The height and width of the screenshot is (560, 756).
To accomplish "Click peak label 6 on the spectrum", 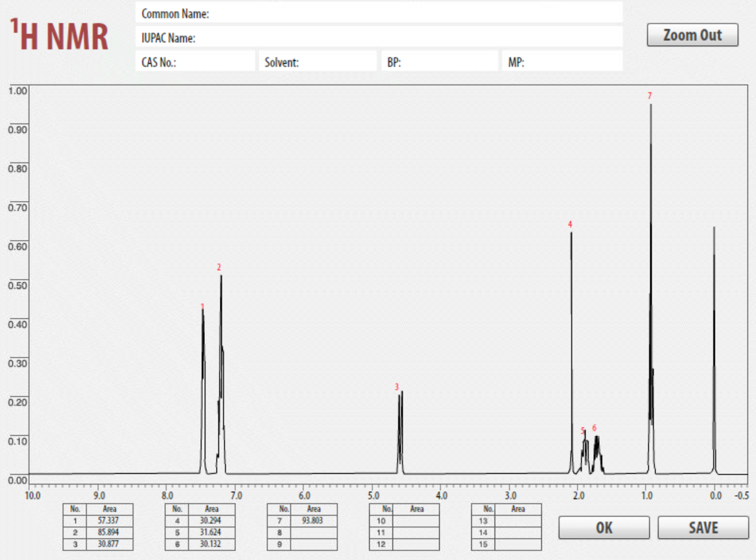I will (x=594, y=428).
